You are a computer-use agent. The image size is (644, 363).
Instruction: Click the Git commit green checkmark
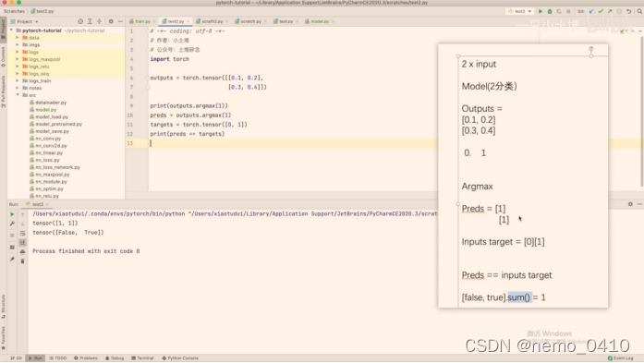tap(601, 11)
